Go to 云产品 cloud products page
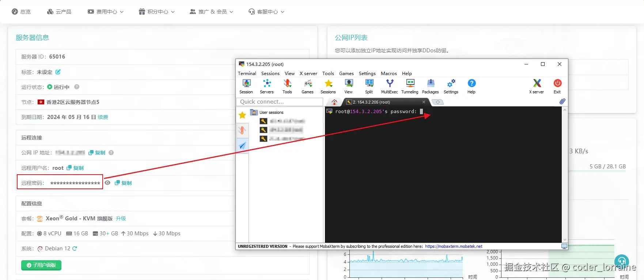This screenshot has height=280, width=644. 59,12
